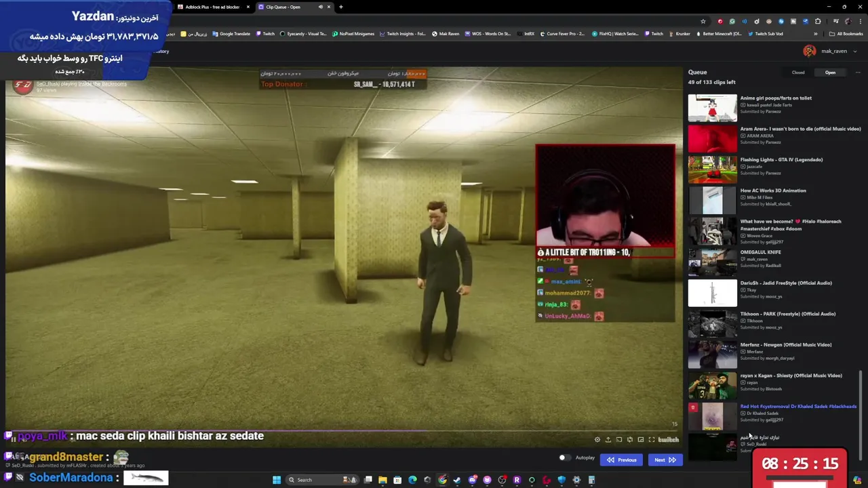Open Discord from taskbar
The width and height of the screenshot is (868, 488).
click(472, 480)
